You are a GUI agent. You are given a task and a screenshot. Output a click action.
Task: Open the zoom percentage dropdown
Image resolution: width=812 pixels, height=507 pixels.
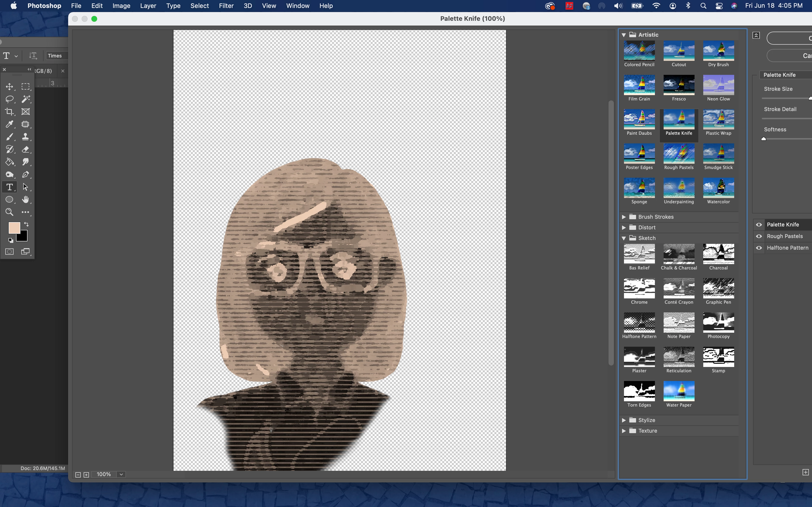click(122, 474)
